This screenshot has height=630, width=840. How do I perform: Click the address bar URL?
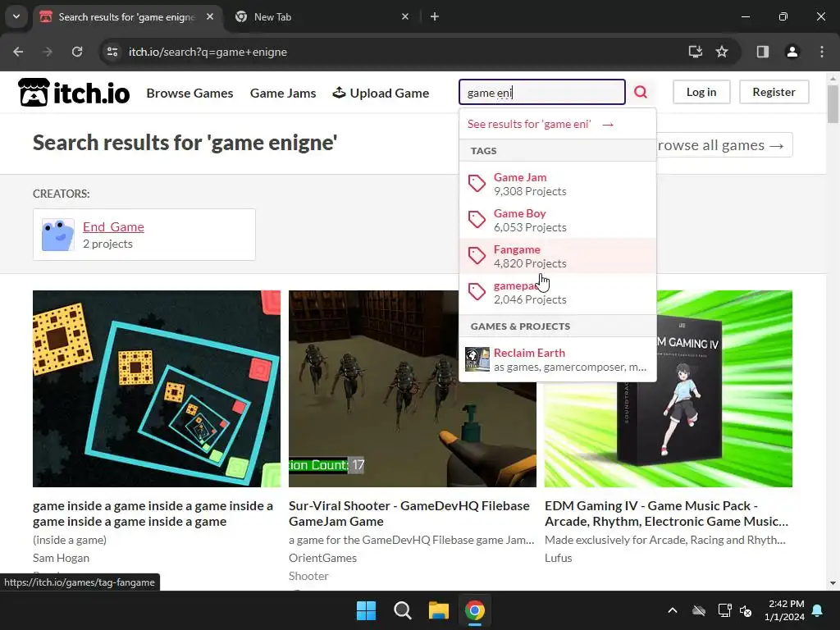point(208,52)
